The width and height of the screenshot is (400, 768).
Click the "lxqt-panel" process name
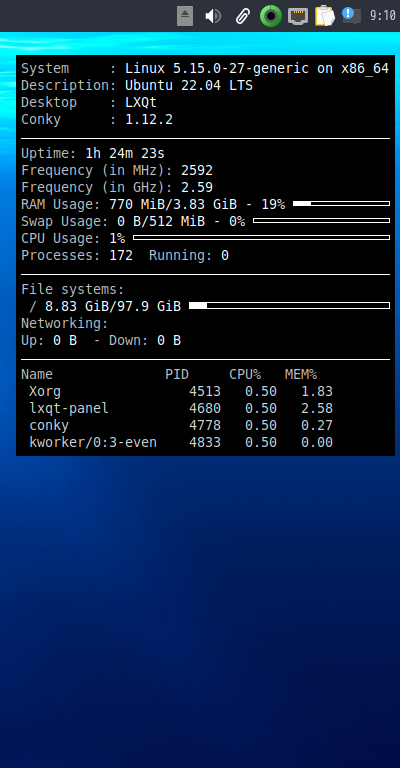(69, 408)
